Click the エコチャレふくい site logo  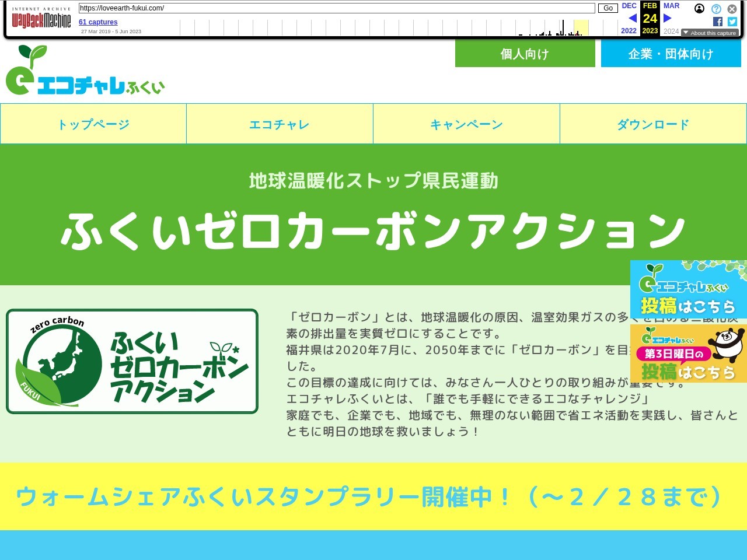[x=85, y=71]
